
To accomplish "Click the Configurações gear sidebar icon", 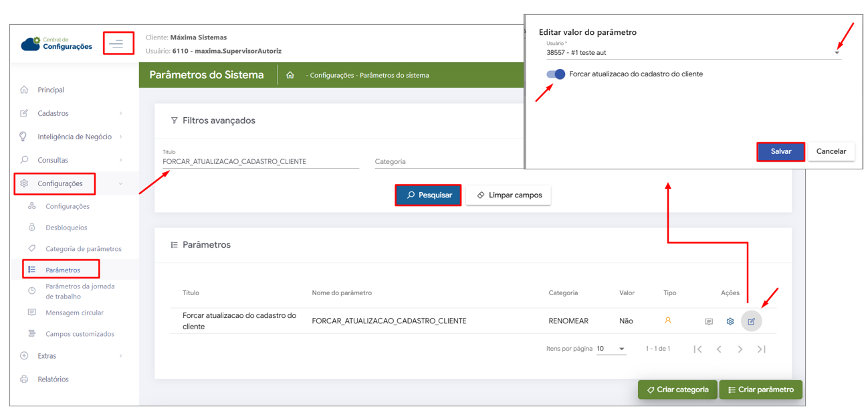I will coord(24,183).
